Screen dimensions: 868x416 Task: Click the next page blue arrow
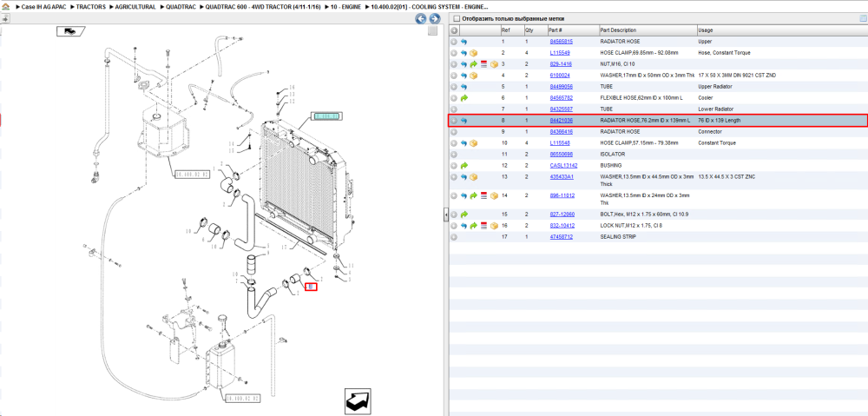pyautogui.click(x=435, y=19)
